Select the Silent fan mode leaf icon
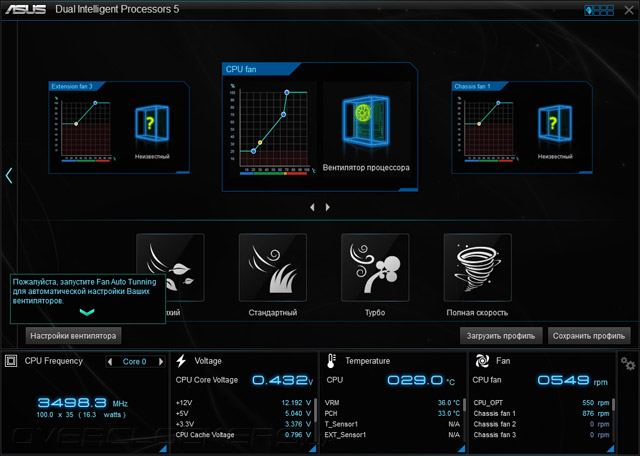640x456 pixels. (x=170, y=267)
